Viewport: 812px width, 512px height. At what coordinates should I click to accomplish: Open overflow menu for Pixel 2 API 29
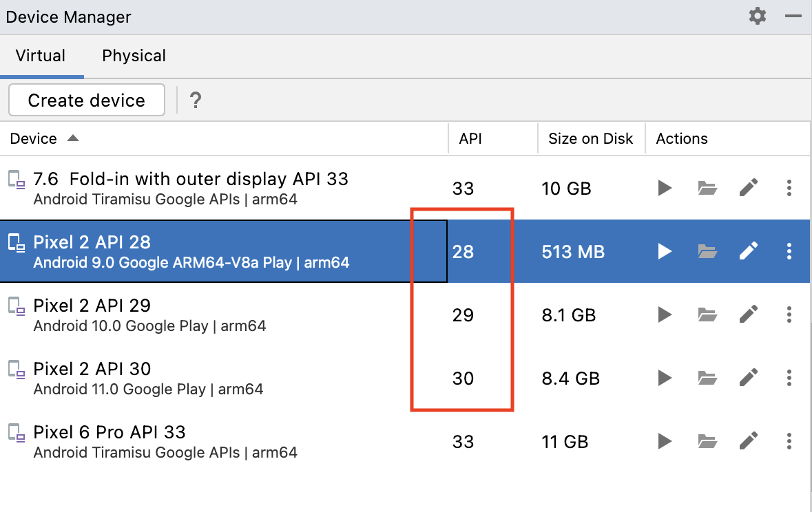click(789, 314)
